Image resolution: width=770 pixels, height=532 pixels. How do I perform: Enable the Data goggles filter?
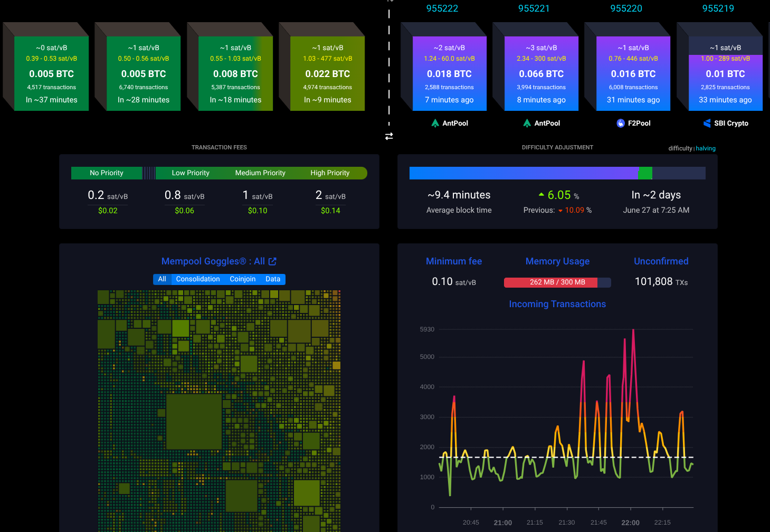click(273, 279)
